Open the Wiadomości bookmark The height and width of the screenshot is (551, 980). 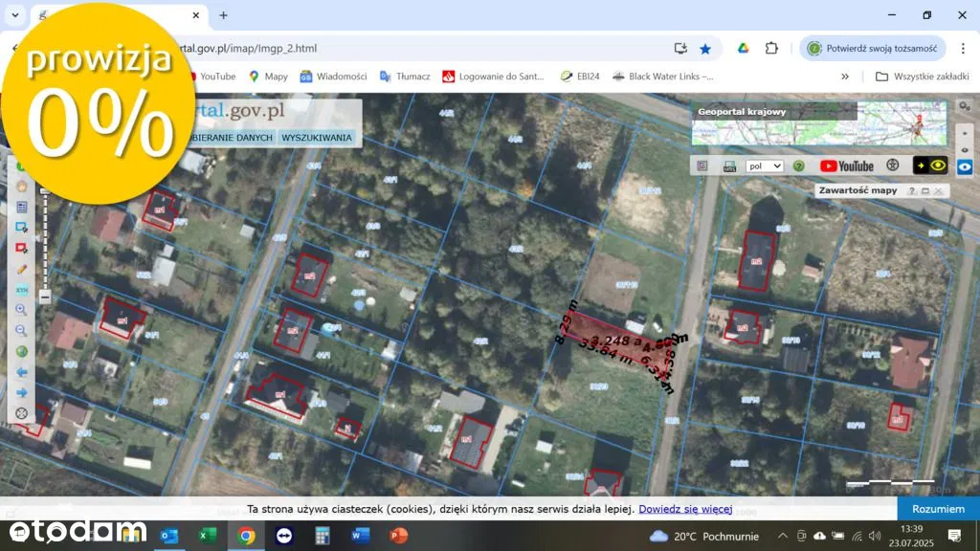pos(333,77)
